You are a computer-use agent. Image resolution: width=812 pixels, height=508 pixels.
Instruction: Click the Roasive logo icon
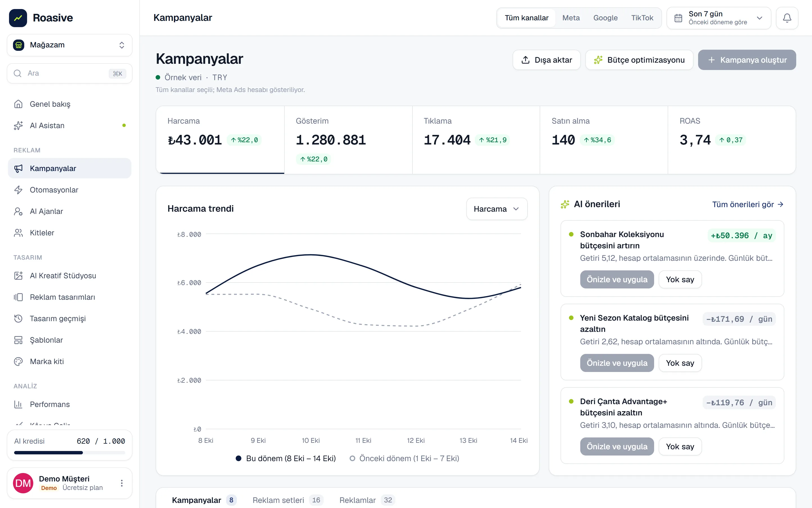(18, 18)
